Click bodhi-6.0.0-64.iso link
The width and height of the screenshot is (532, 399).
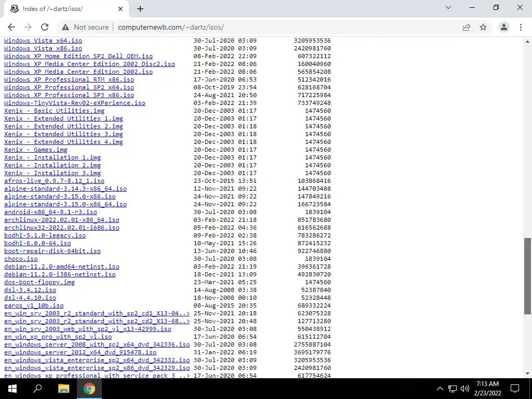37,243
